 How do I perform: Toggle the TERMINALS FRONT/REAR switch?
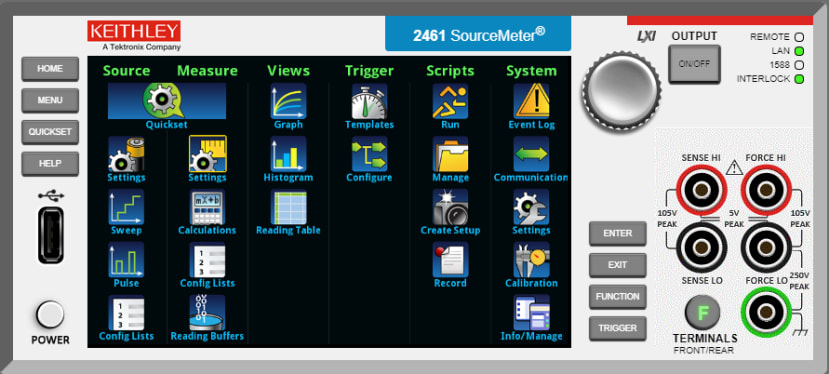pos(703,313)
